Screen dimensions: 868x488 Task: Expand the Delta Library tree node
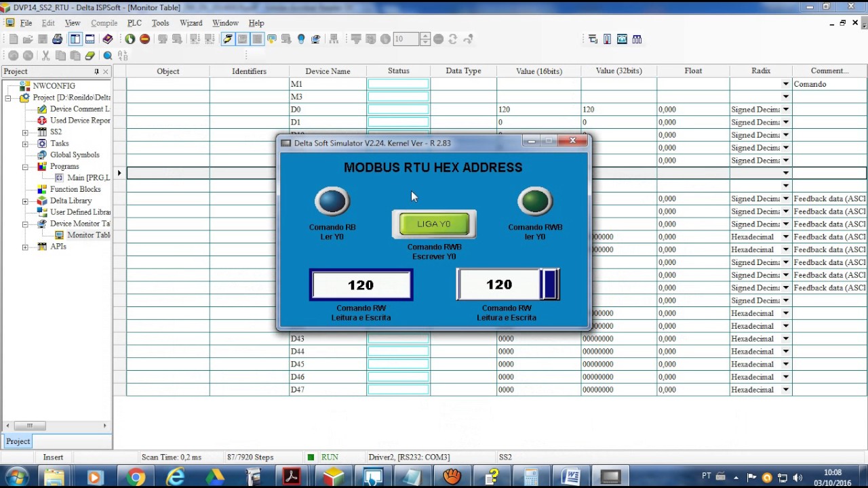tap(25, 201)
